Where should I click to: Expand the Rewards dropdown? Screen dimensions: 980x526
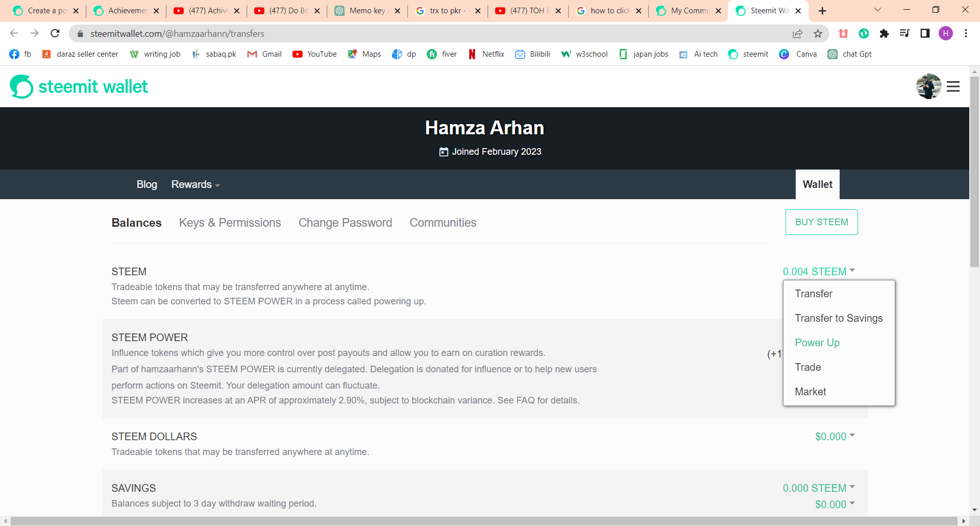click(x=195, y=184)
